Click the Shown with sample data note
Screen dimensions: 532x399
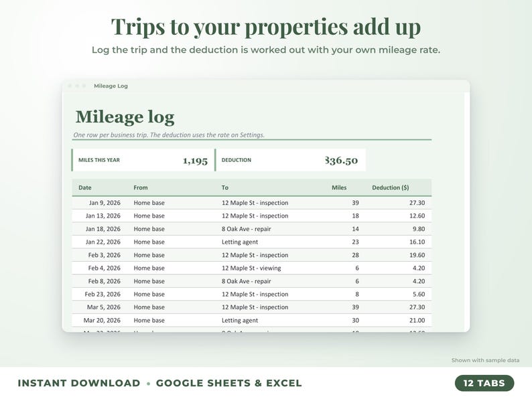tap(485, 360)
